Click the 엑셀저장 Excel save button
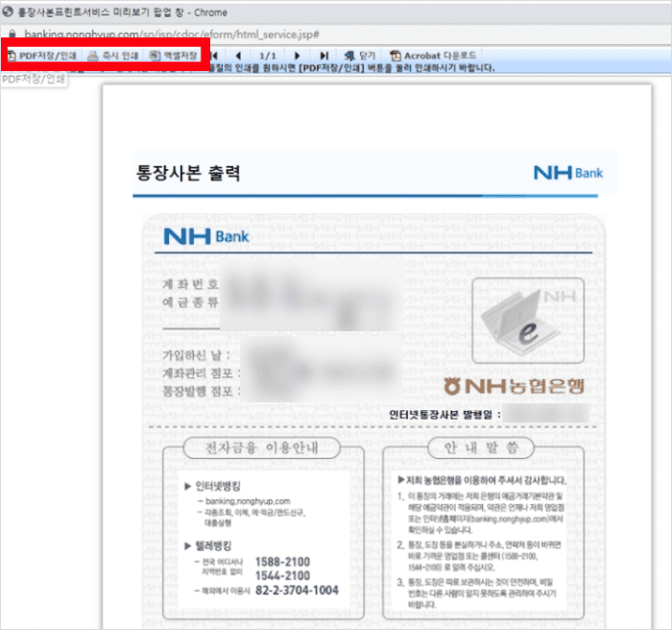 (x=174, y=56)
